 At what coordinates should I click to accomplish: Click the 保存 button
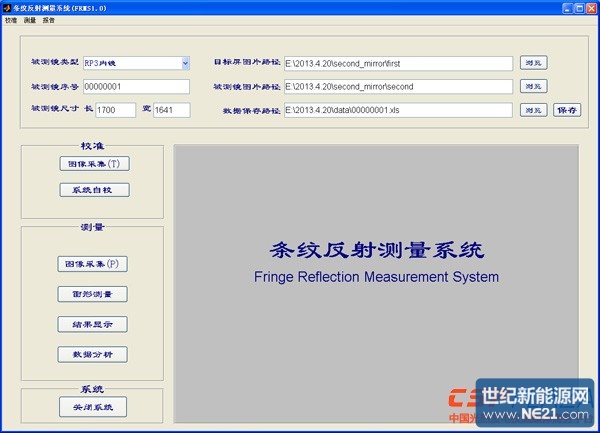[567, 110]
